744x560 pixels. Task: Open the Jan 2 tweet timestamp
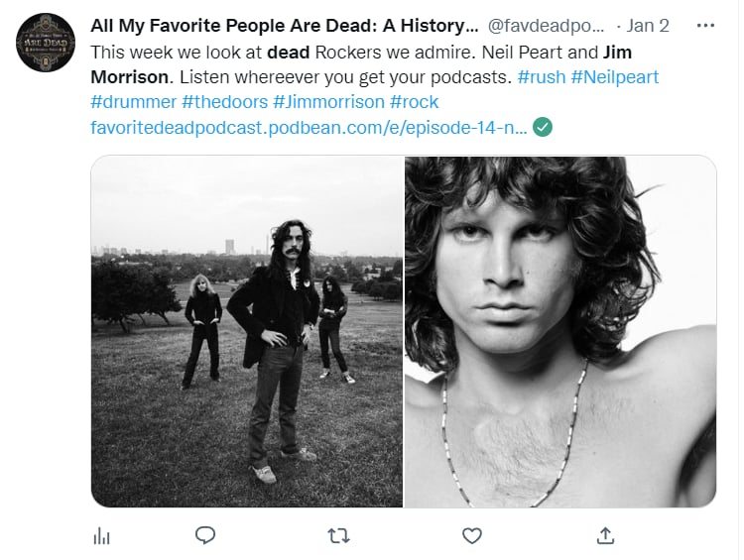pos(648,26)
